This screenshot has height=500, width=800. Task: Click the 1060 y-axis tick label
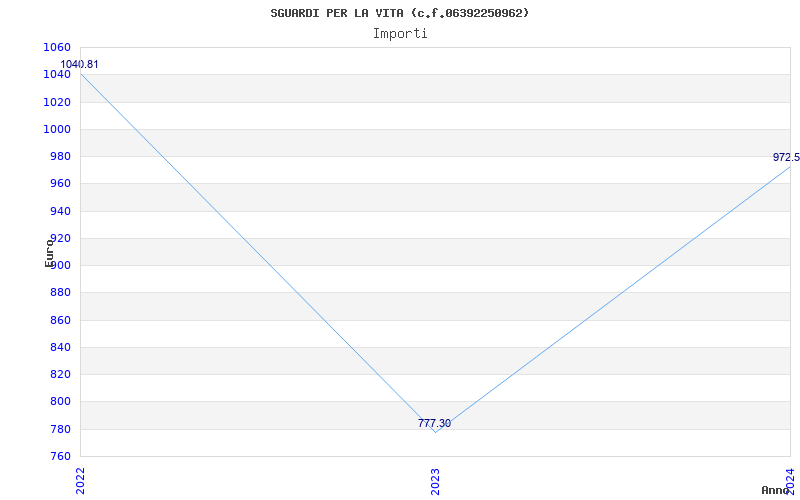point(57,47)
